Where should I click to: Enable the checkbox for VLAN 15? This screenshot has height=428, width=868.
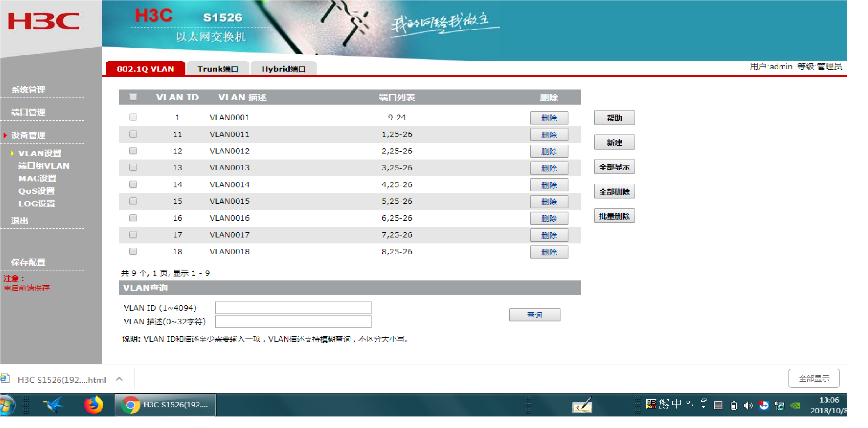point(133,201)
